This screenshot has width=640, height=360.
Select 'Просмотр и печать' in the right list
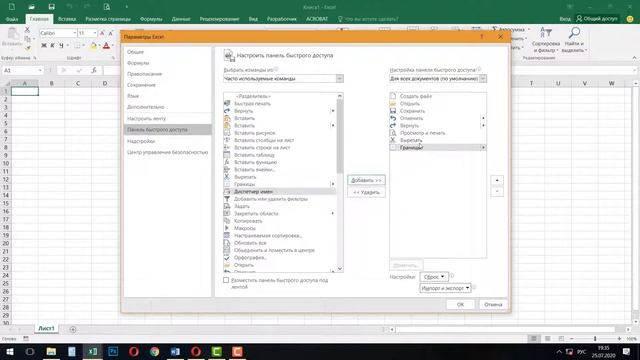pos(438,133)
